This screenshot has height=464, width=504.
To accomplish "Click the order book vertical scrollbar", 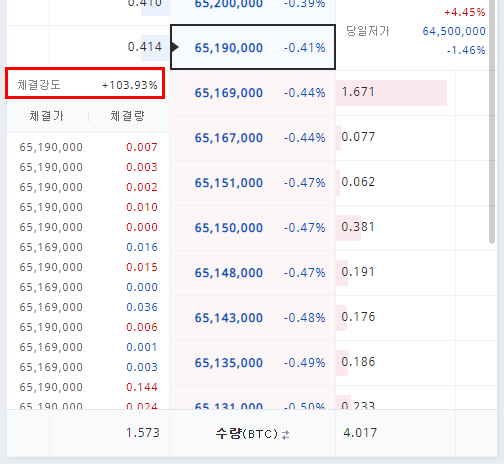I will 492,122.
